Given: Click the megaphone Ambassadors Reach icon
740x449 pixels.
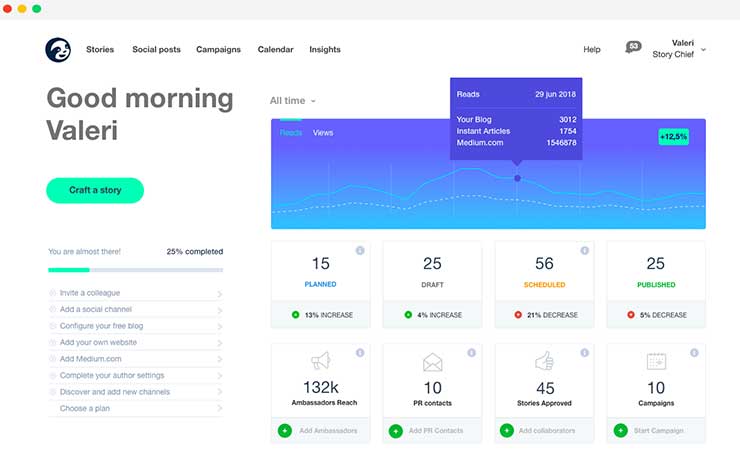Looking at the screenshot, I should point(320,361).
